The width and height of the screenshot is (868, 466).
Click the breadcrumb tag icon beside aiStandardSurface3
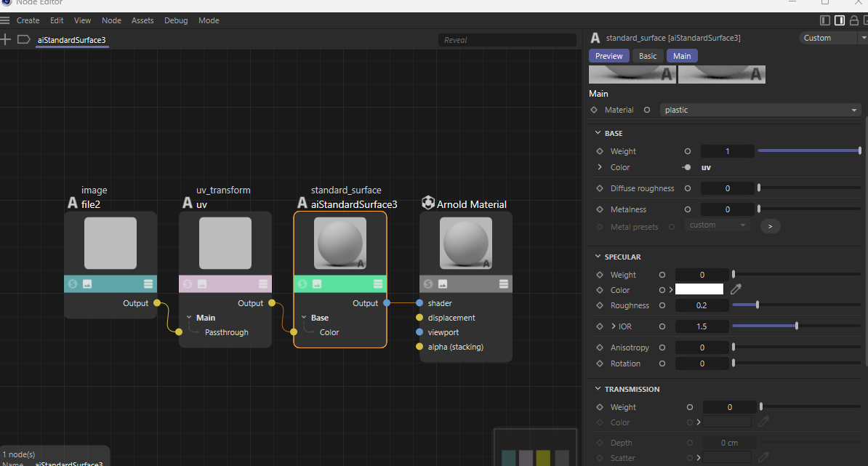tap(24, 39)
